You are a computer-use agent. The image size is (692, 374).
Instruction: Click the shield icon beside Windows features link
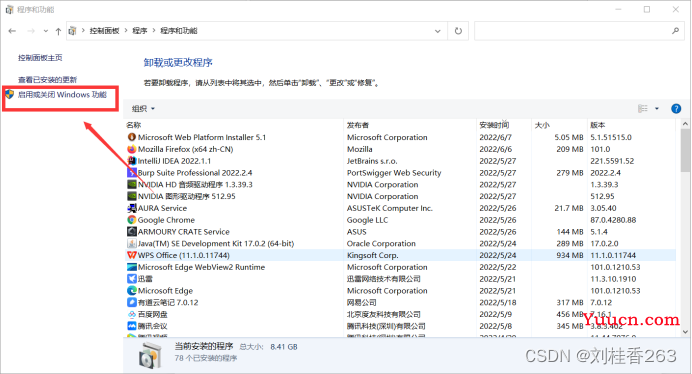(x=10, y=94)
